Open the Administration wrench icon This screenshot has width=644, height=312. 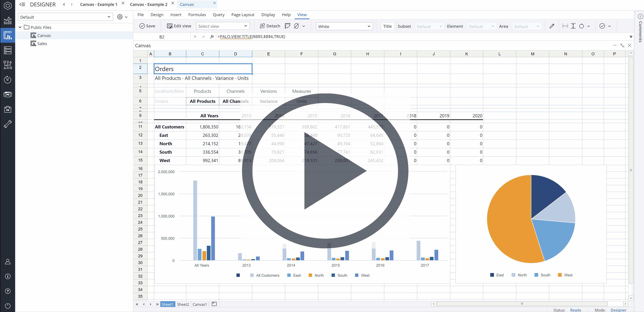click(8, 124)
